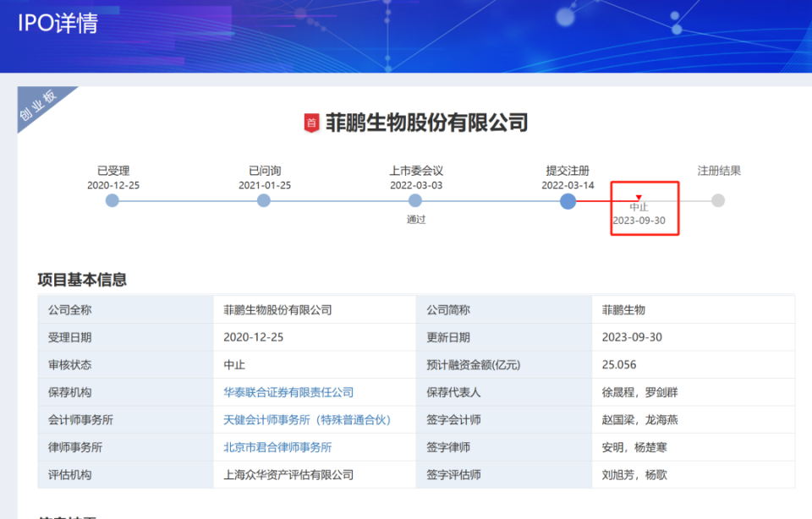This screenshot has height=519, width=812.
Task: Click the date 2023-09-30 inside the red box
Action: coord(639,218)
